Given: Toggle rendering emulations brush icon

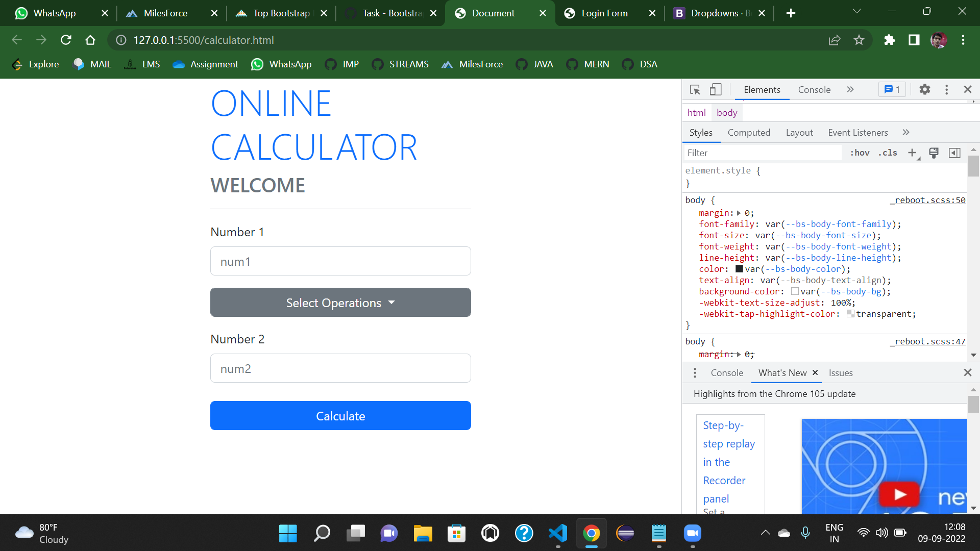Looking at the screenshot, I should coord(934,153).
